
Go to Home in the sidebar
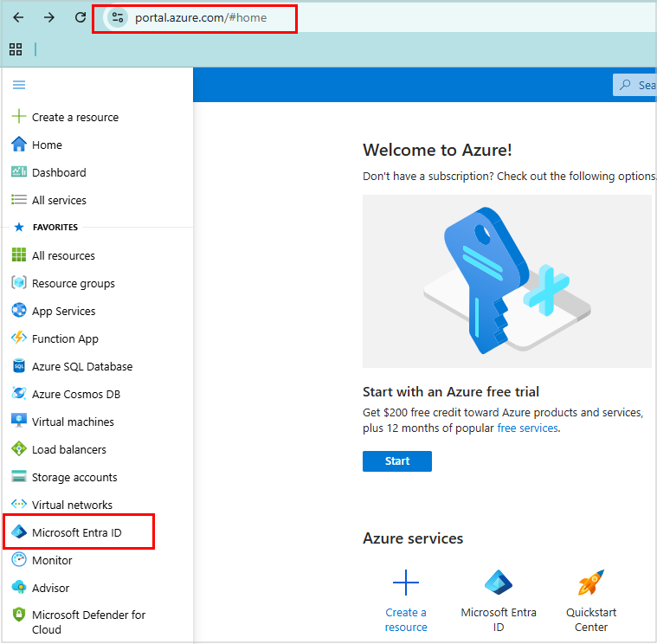(47, 145)
